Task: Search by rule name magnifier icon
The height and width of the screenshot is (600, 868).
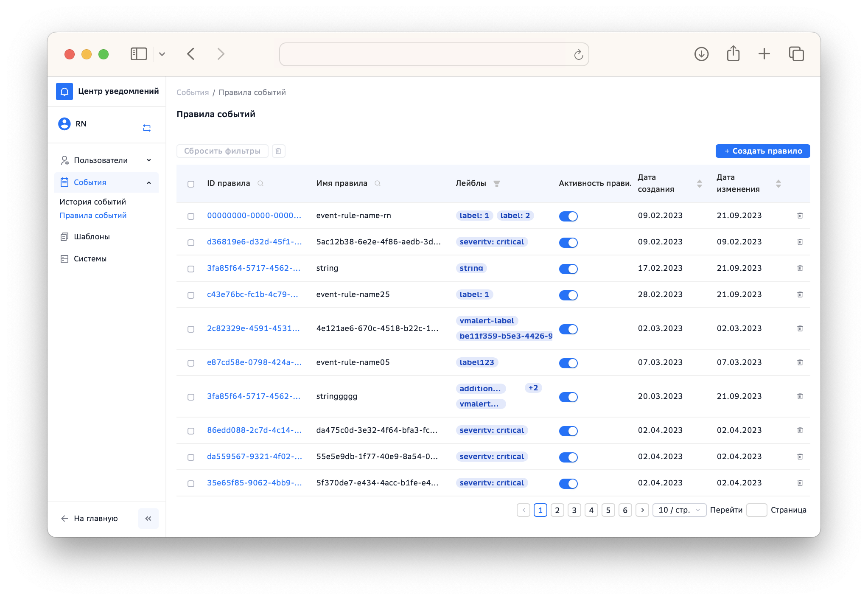Action: (x=378, y=183)
